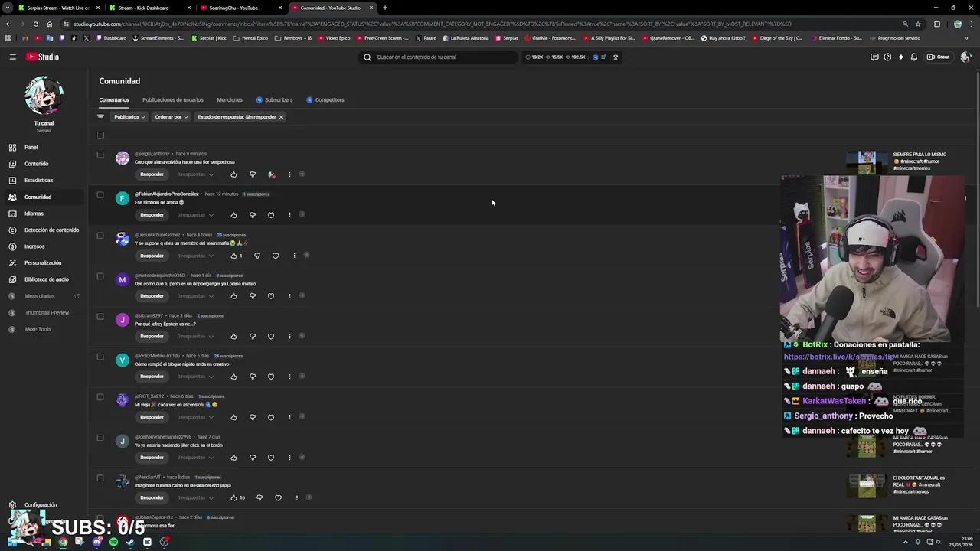The image size is (980, 551).
Task: Open the account avatar menu
Action: pos(965,57)
